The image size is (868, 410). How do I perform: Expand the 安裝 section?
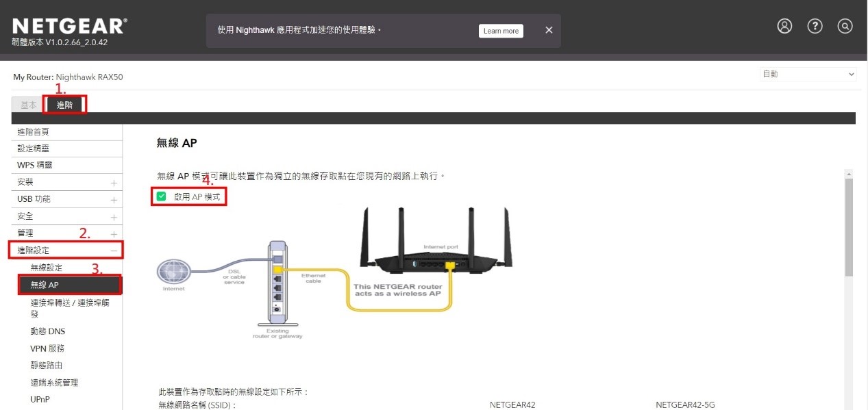coord(67,182)
